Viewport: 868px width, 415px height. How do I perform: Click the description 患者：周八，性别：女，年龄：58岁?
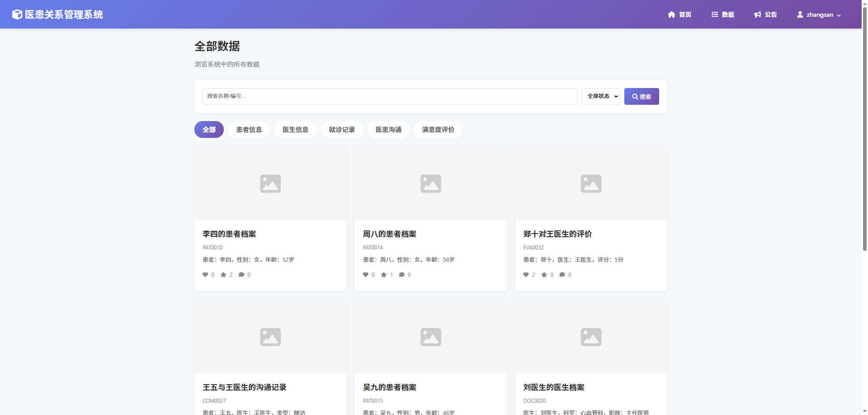click(409, 260)
